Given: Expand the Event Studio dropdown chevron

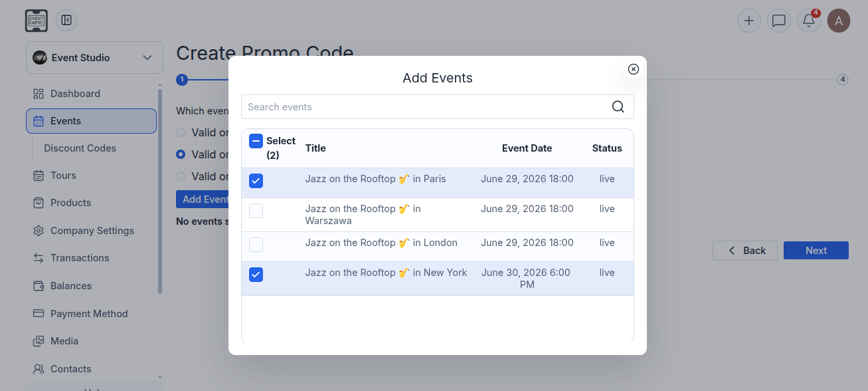Looking at the screenshot, I should (147, 58).
